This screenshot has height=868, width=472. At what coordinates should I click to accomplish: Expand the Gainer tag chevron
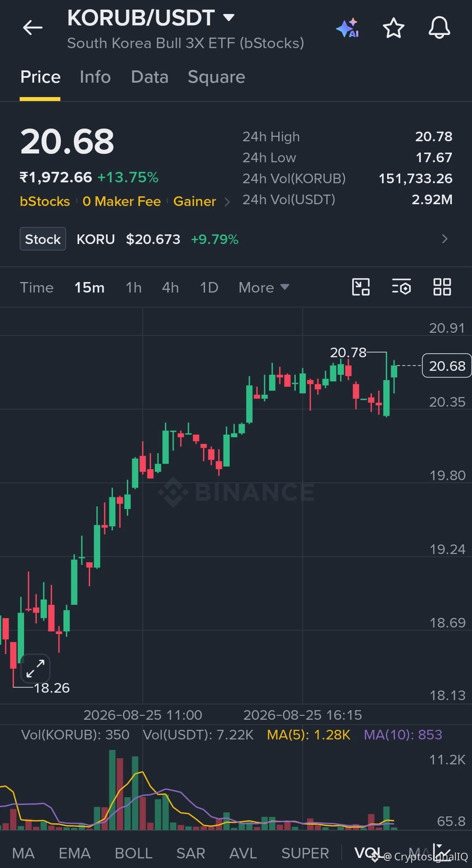click(x=227, y=202)
